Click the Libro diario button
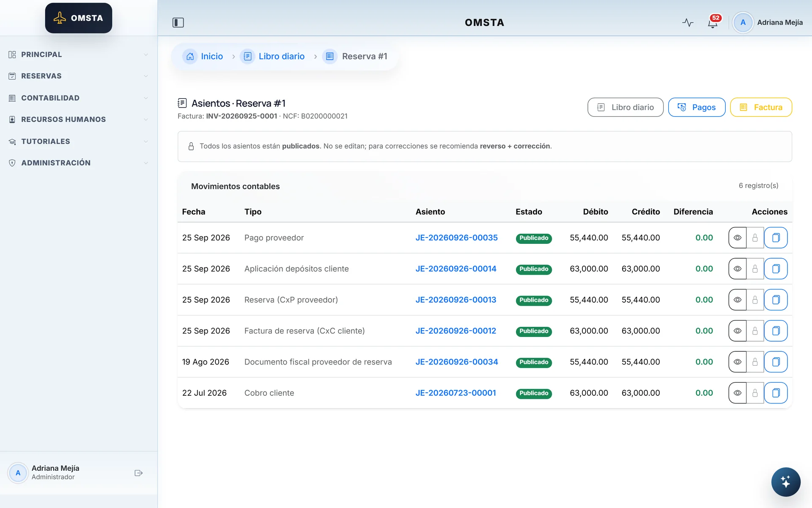 click(x=625, y=108)
